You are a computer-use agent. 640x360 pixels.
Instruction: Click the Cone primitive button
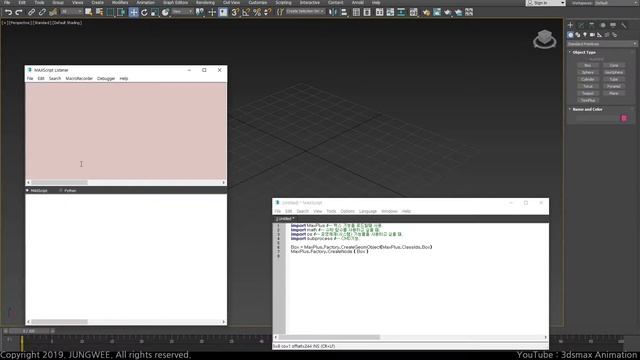[614, 65]
